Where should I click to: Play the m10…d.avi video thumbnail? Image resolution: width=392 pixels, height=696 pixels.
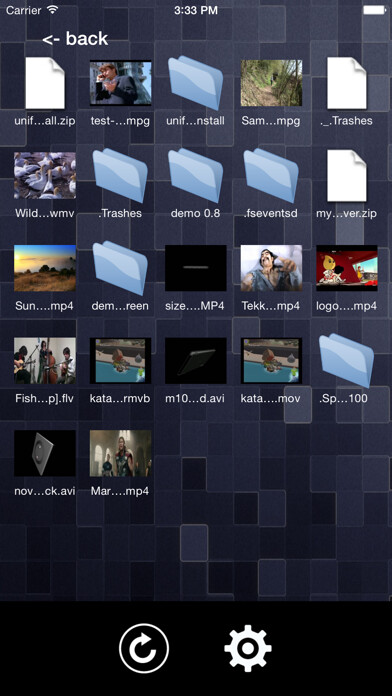pyautogui.click(x=196, y=360)
